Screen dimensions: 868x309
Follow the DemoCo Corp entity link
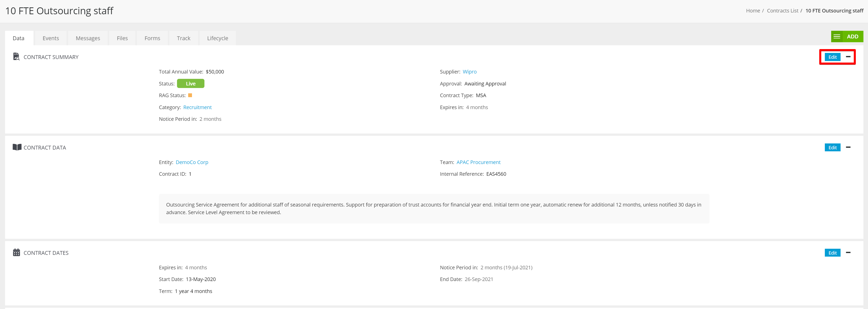coord(192,162)
